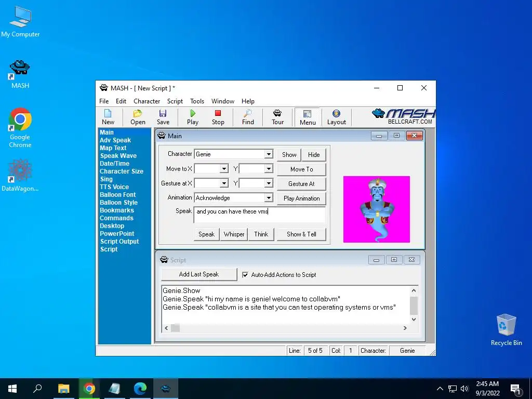The width and height of the screenshot is (532, 399).
Task: Click the Move To button
Action: click(301, 169)
